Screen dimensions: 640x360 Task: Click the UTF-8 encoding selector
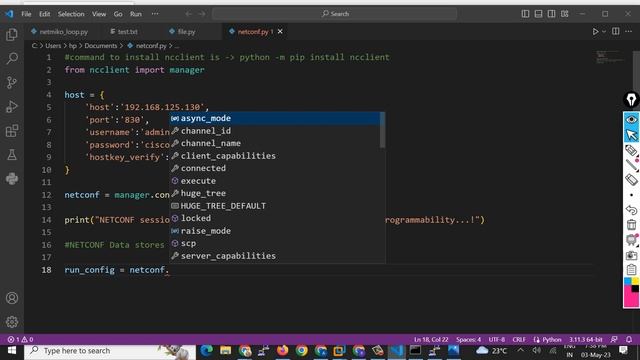point(497,339)
